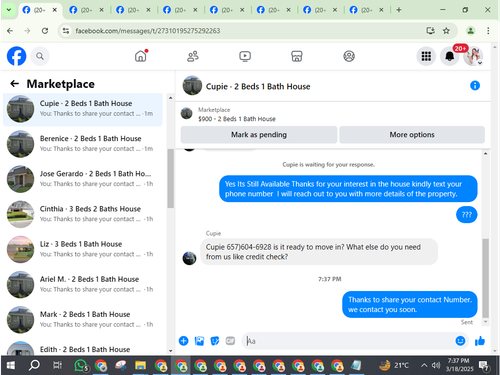Open Jose Gerardo conversation
The width and height of the screenshot is (500, 375).
click(x=83, y=179)
